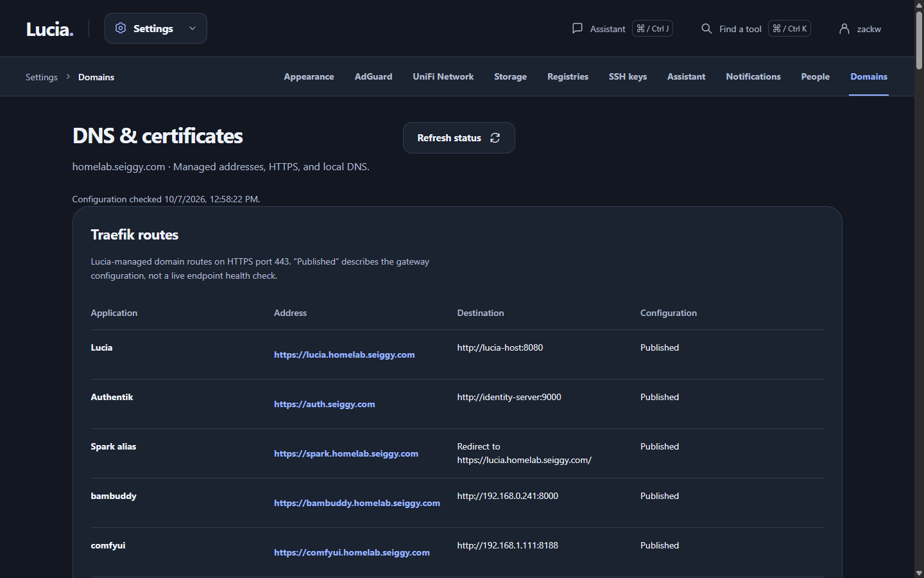Click the Assistant chat bubble icon
The height and width of the screenshot is (578, 924).
pyautogui.click(x=577, y=28)
